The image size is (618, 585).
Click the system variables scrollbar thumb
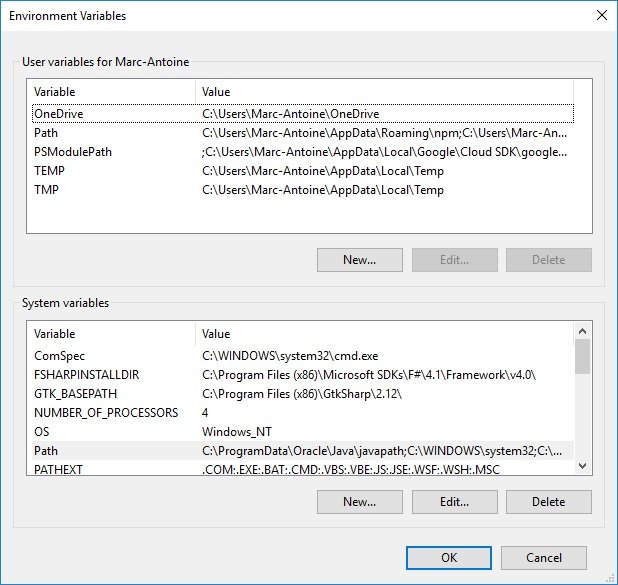tap(582, 355)
